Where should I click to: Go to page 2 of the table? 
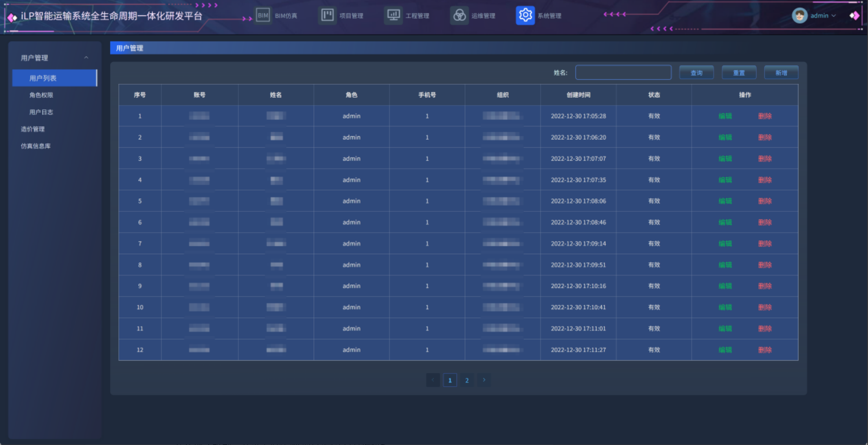click(467, 380)
